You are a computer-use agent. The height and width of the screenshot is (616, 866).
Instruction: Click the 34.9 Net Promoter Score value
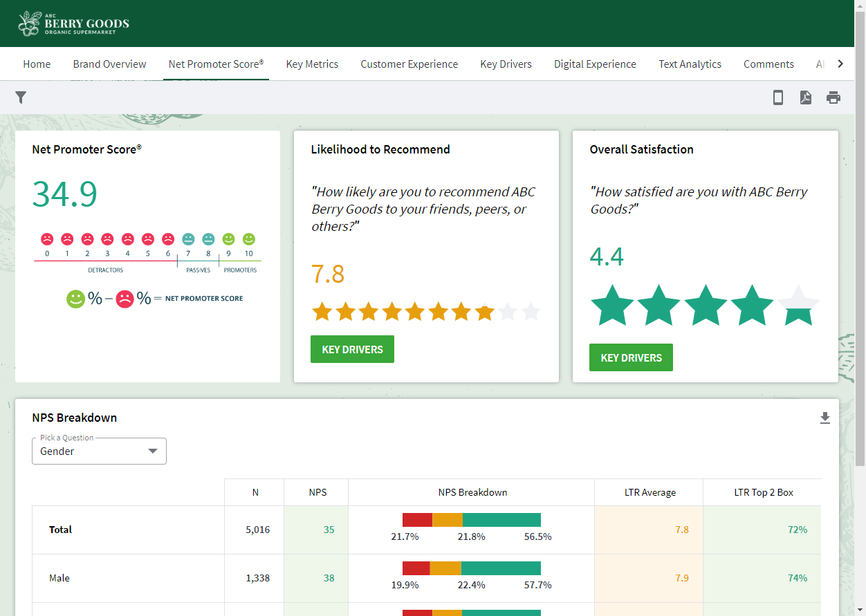pyautogui.click(x=65, y=194)
